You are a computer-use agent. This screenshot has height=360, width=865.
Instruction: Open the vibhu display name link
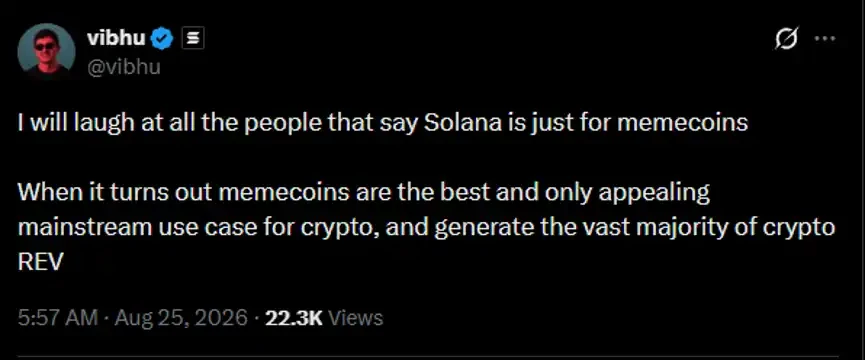(x=116, y=38)
